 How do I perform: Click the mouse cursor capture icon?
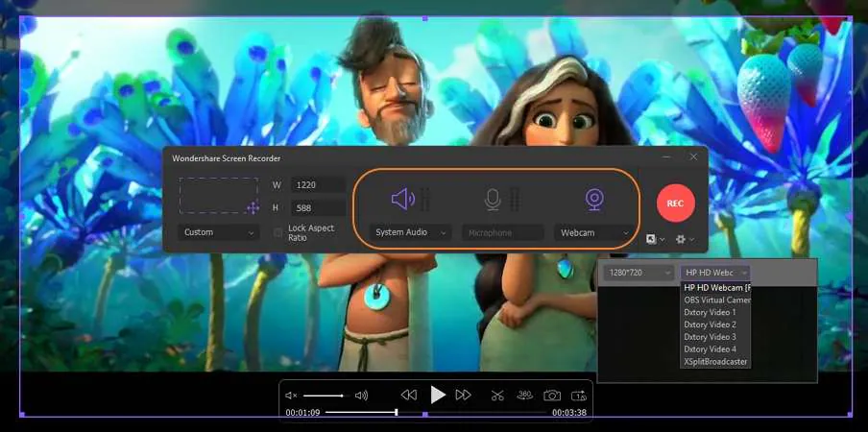pyautogui.click(x=651, y=239)
